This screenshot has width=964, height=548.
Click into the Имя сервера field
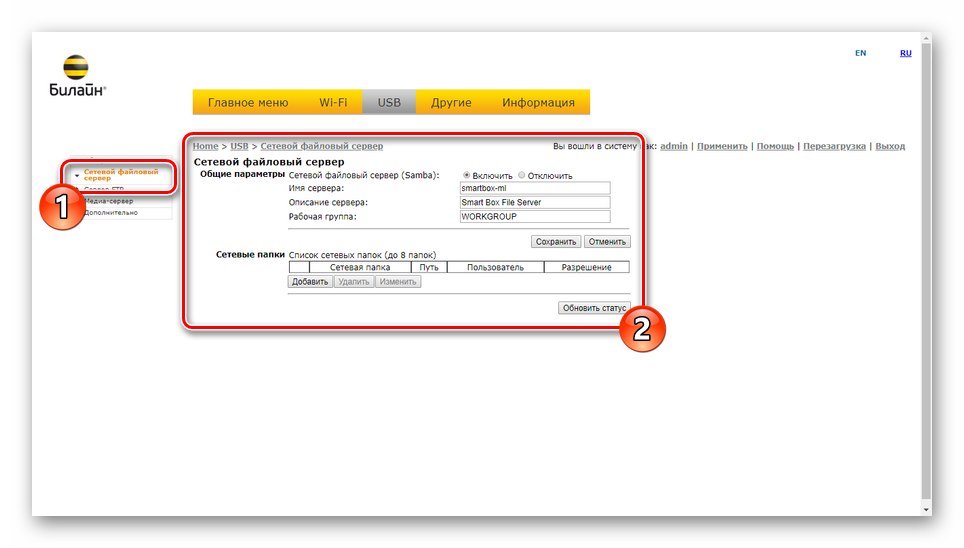533,188
